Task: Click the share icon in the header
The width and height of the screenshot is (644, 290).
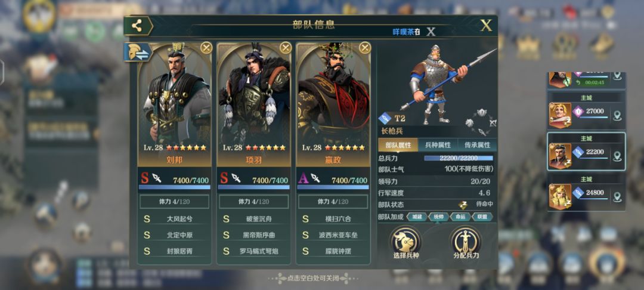Action: point(137,26)
